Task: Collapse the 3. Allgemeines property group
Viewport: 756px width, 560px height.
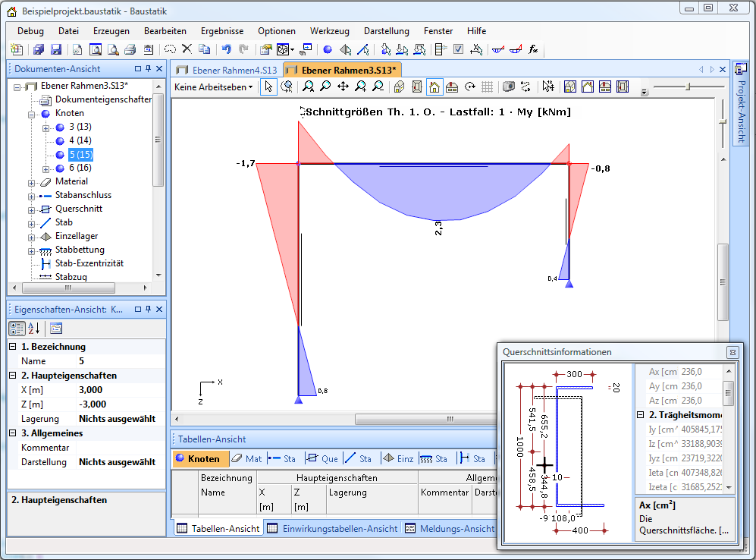Action: click(13, 433)
